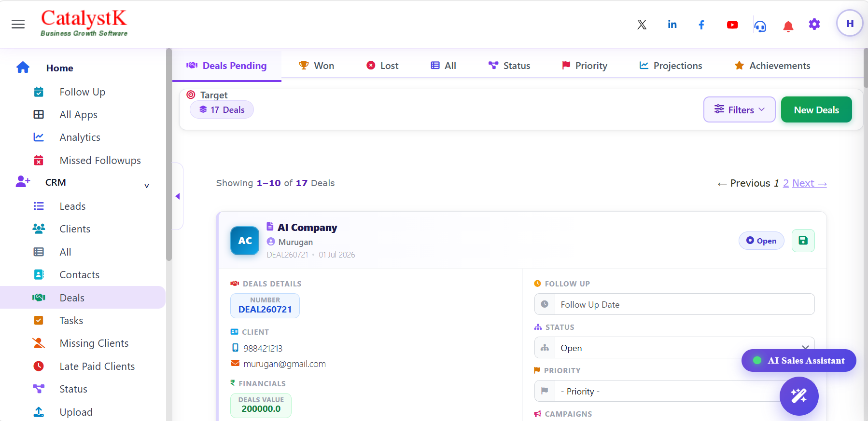Click the AI Company deal title
This screenshot has height=421, width=868.
coord(307,227)
